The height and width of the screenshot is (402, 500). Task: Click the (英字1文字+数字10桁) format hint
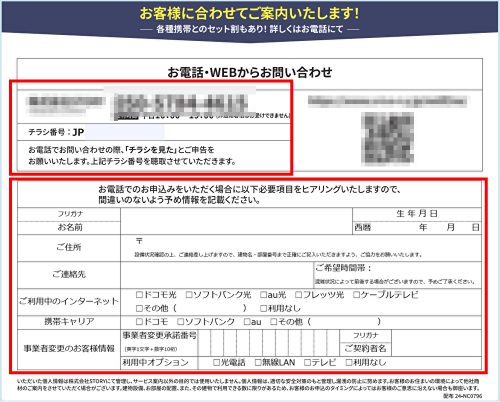[151, 349]
